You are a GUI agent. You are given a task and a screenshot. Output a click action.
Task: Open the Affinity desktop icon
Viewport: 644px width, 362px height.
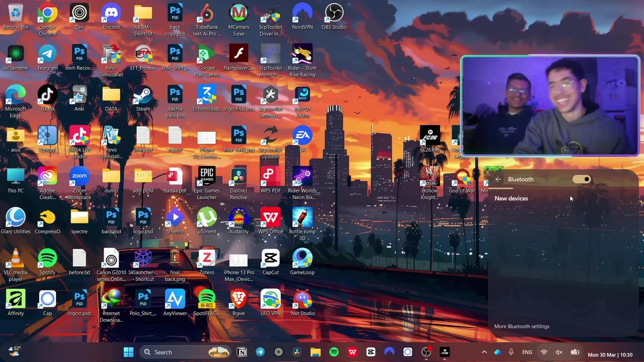pos(16,303)
